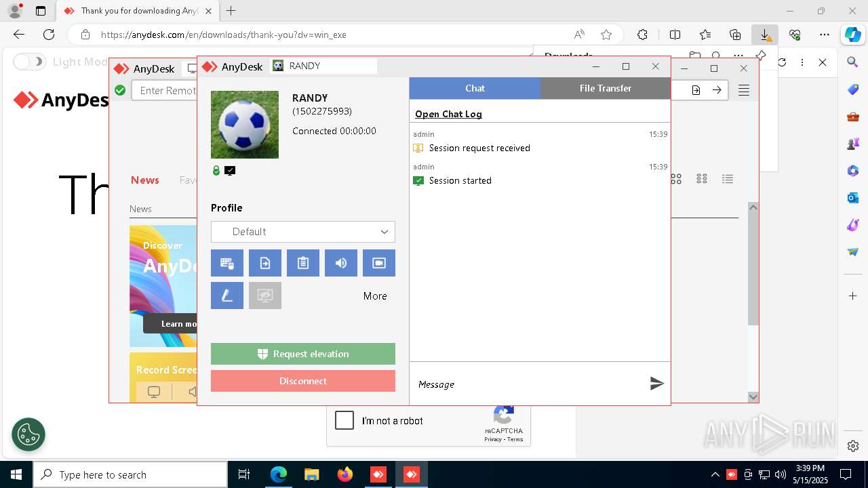Toggle the Light Mode switch on webpage
Screen dimensions: 868x488
[x=29, y=62]
